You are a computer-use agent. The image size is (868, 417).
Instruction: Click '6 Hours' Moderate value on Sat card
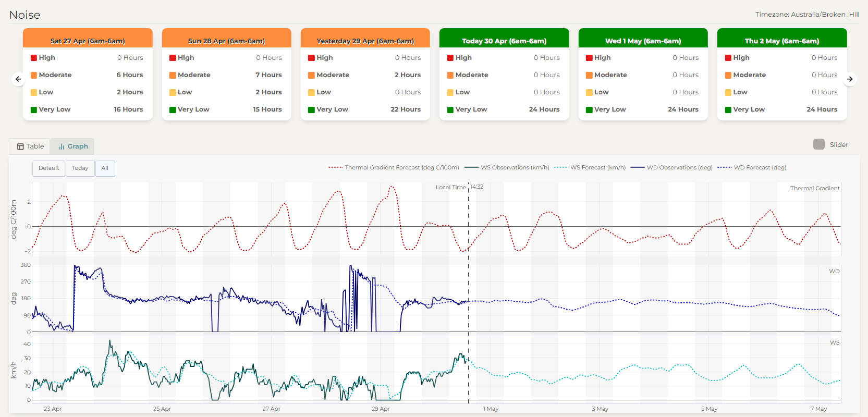pos(130,75)
